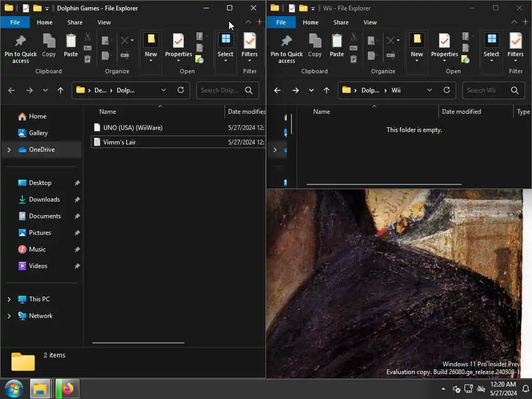Go up one folder in Wii window
This screenshot has height=399, width=532.
[x=326, y=90]
